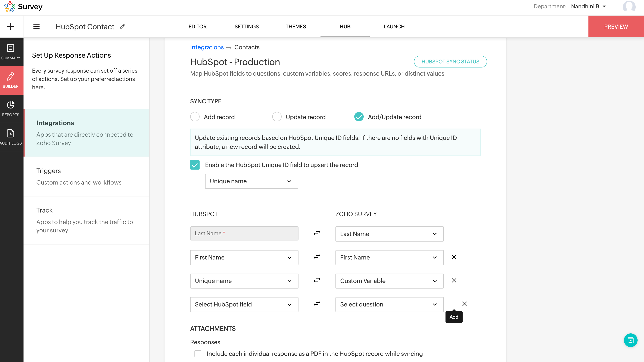Select the Update record radio button
This screenshot has width=644, height=362.
click(x=277, y=117)
